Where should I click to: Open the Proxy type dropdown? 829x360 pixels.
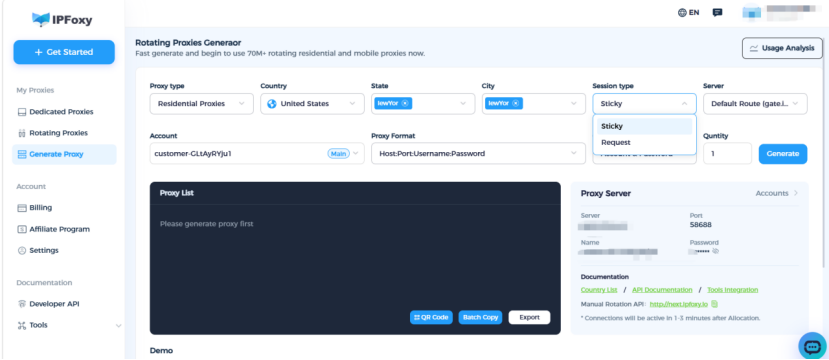[x=201, y=104]
